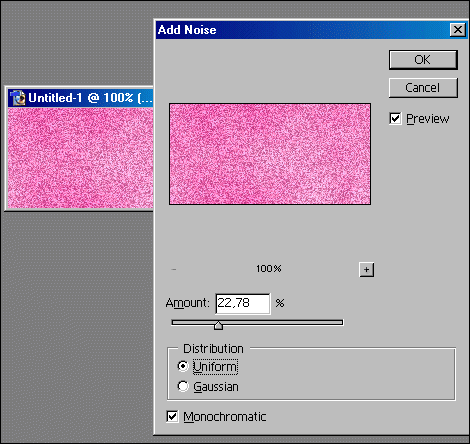Click the 100% zoom level label
Image resolution: width=470 pixels, height=444 pixels.
point(269,269)
